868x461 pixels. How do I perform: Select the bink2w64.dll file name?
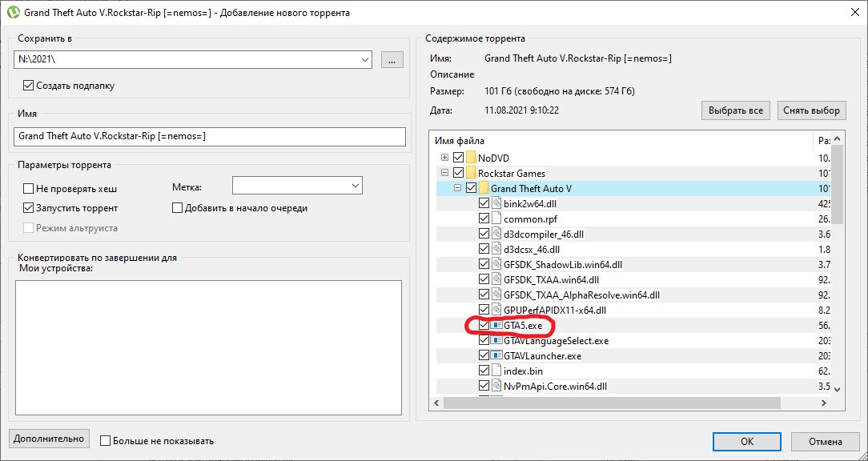click(530, 203)
